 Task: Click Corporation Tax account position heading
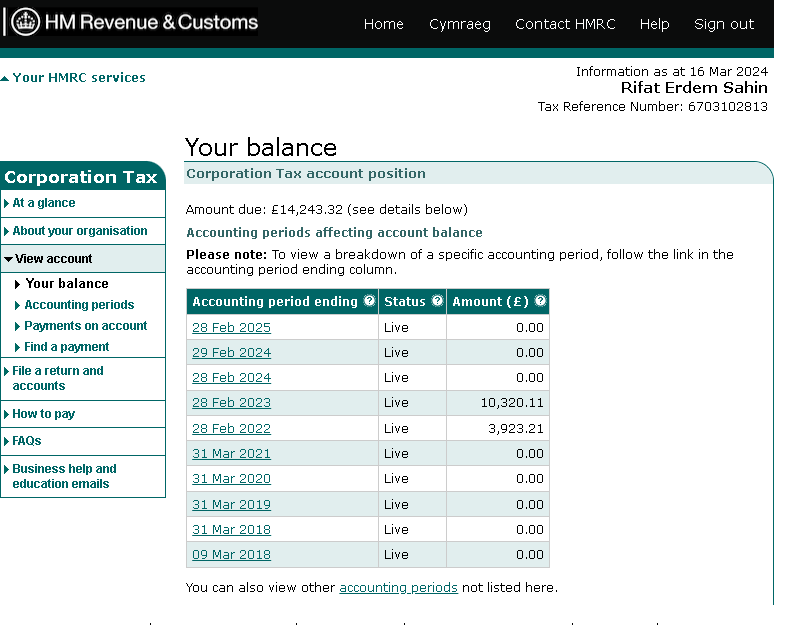306,174
